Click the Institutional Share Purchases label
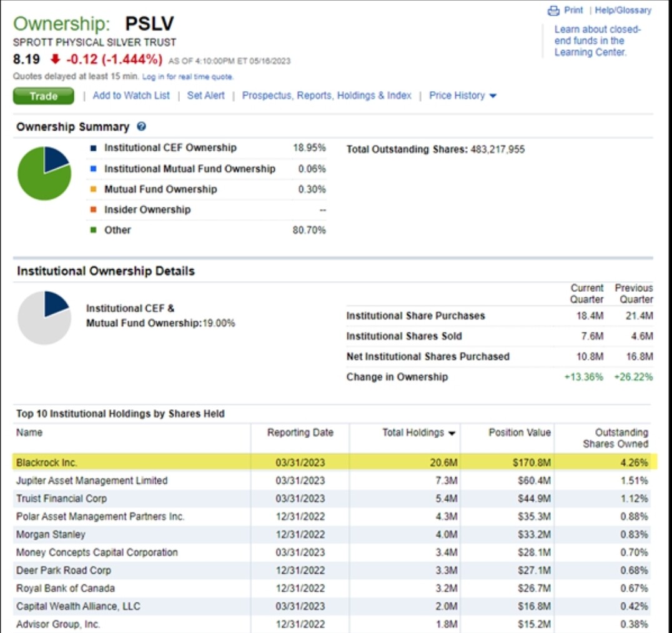The image size is (672, 633). click(416, 316)
